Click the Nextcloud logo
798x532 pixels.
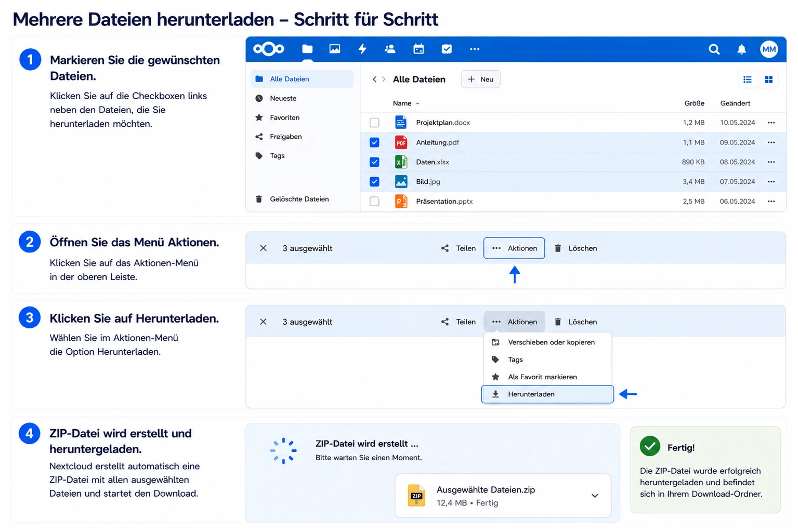(x=269, y=49)
